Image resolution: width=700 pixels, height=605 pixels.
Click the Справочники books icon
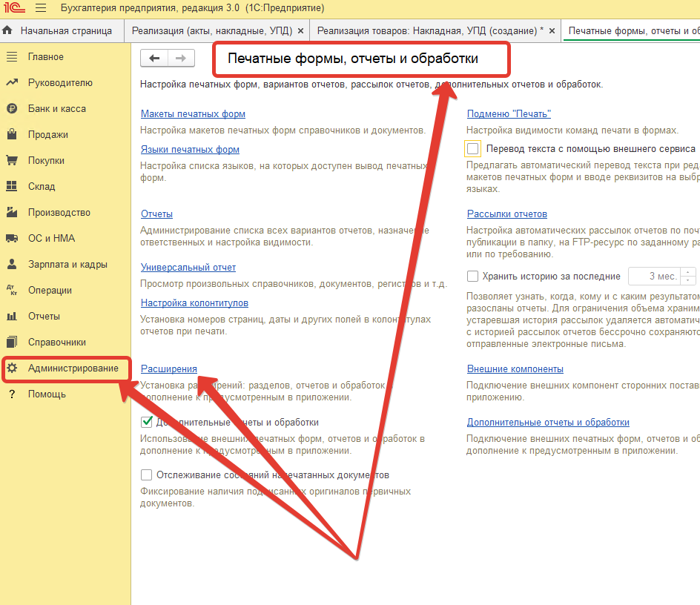12,342
